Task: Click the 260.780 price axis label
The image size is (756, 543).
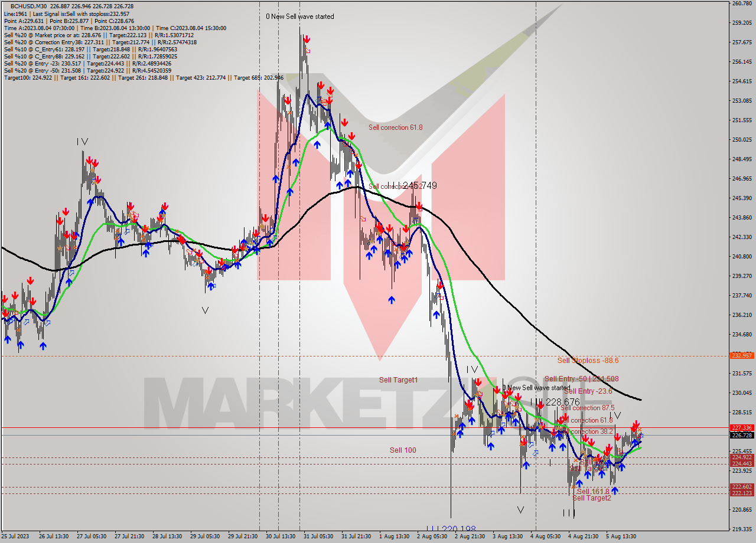Action: coord(742,4)
